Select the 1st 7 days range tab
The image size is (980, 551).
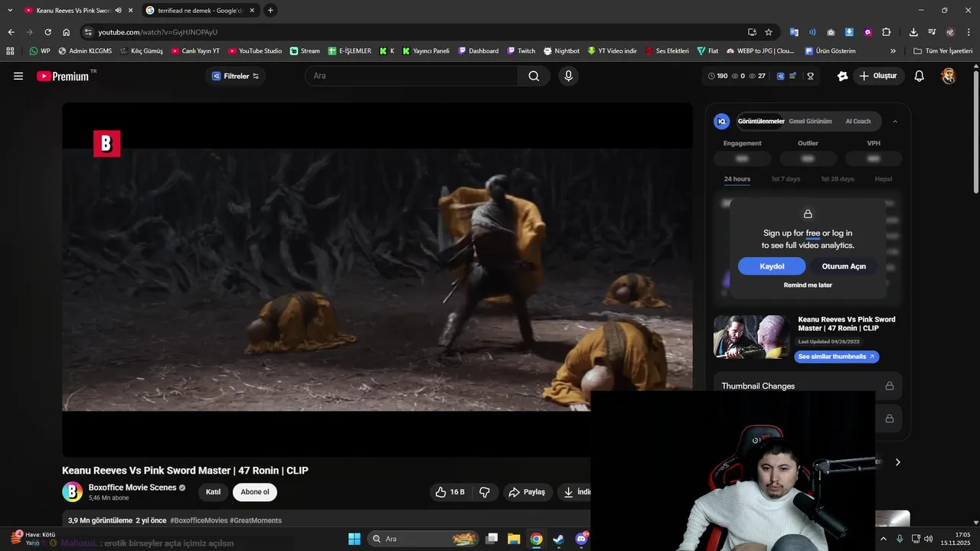(x=786, y=179)
